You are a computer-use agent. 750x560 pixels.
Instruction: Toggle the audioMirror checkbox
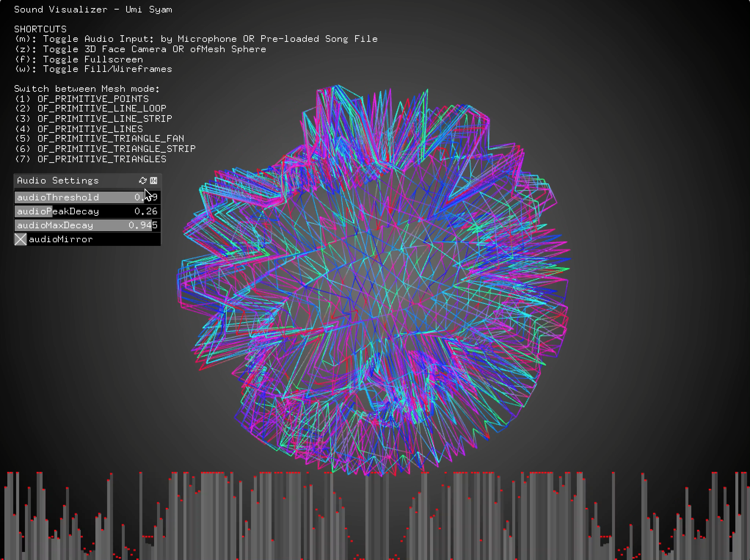(21, 239)
